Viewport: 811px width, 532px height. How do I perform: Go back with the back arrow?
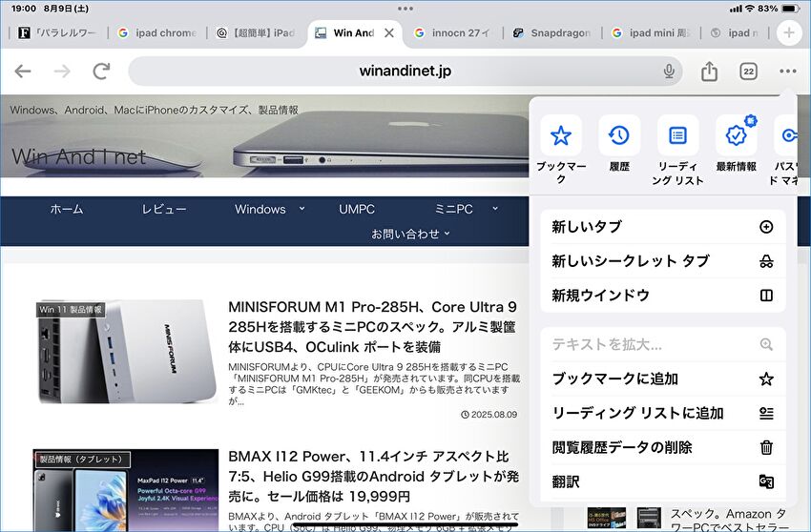tap(23, 72)
